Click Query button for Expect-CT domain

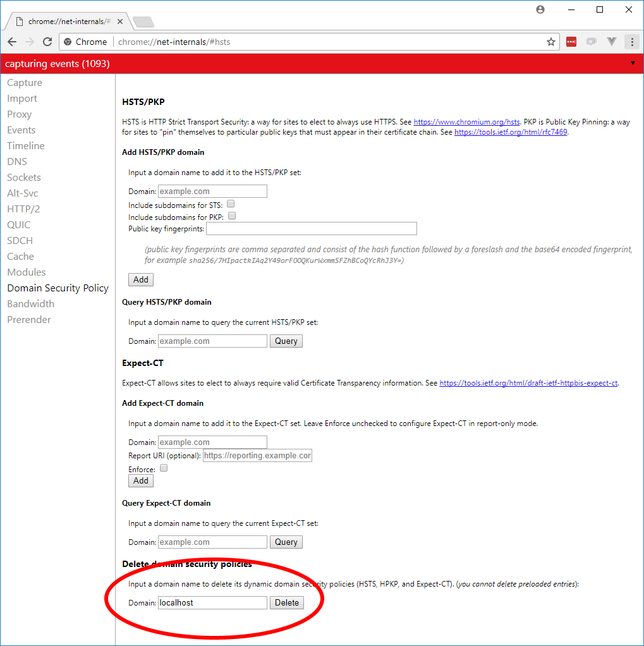286,542
